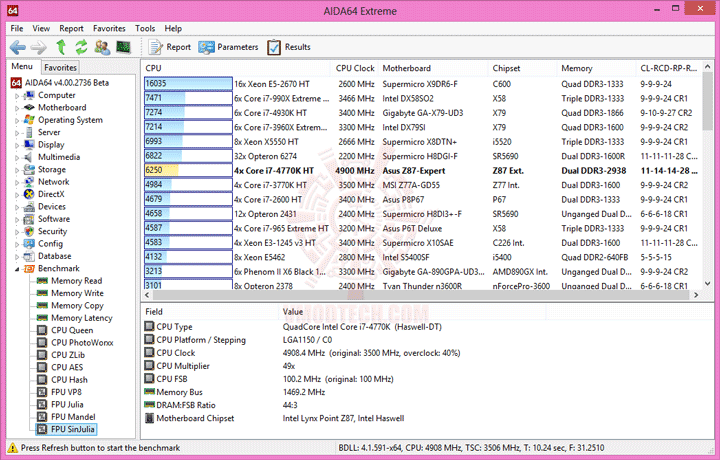The width and height of the screenshot is (720, 460).
Task: Click the forward navigation arrow
Action: point(39,47)
